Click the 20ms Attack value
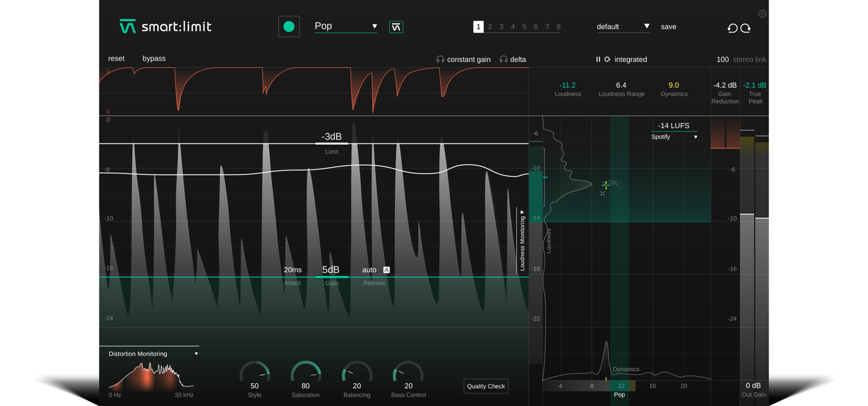Image resolution: width=868 pixels, height=406 pixels. pos(292,270)
